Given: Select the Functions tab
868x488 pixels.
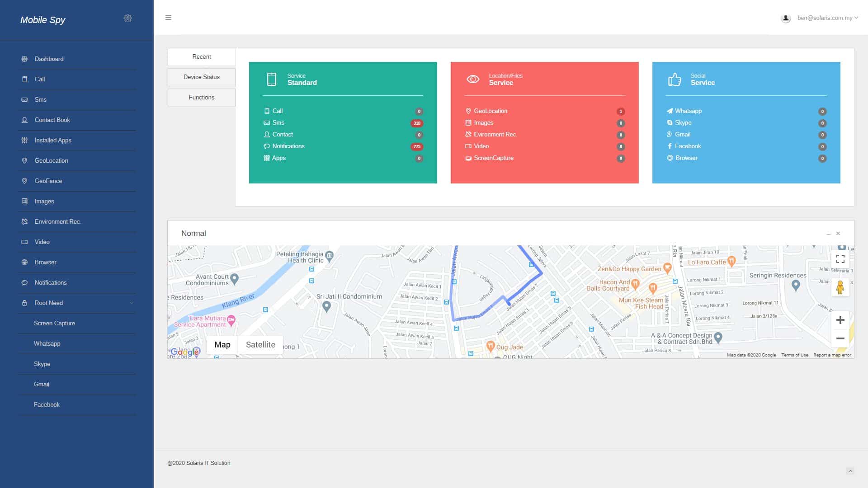Looking at the screenshot, I should click(x=202, y=98).
